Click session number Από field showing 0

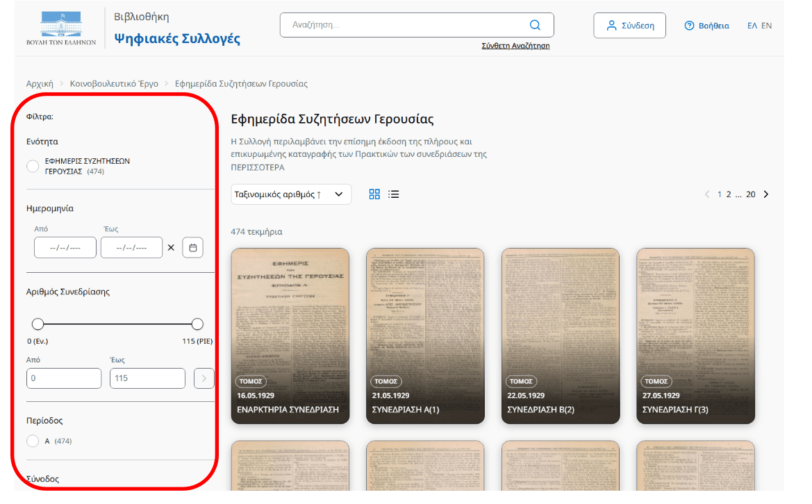pos(64,378)
